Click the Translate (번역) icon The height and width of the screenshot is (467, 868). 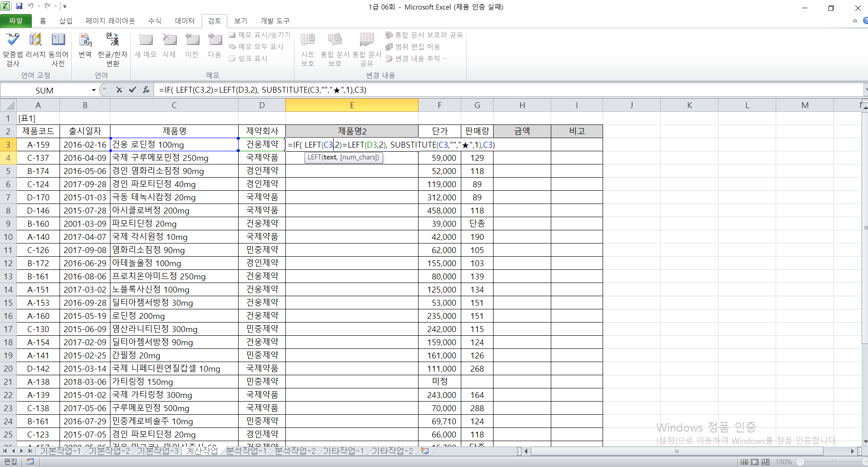pos(85,40)
